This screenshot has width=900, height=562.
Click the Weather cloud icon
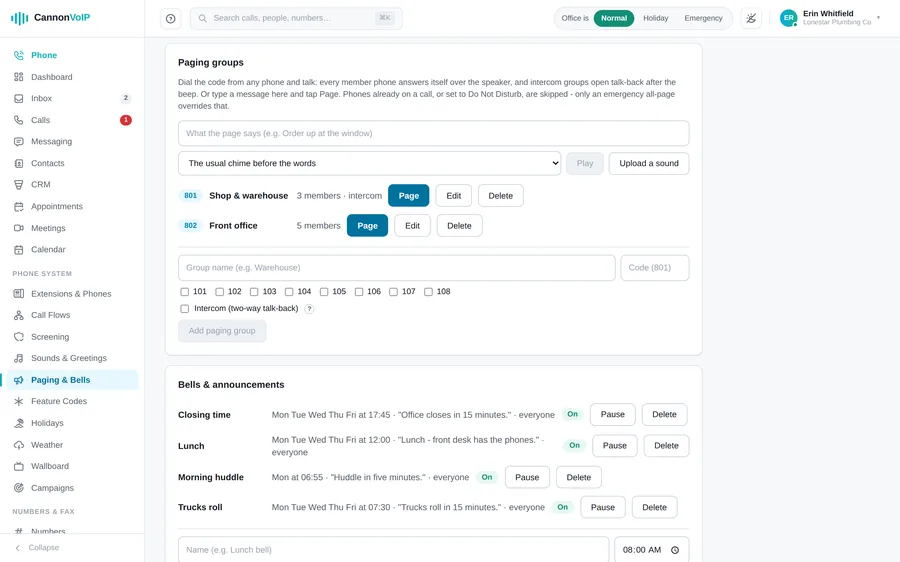point(19,445)
